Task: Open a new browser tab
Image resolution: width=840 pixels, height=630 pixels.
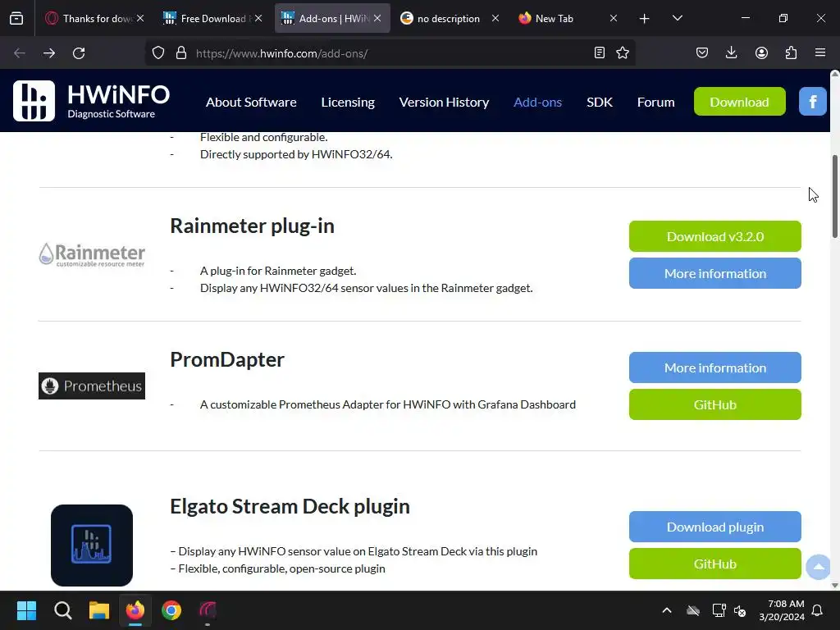Action: (x=645, y=19)
